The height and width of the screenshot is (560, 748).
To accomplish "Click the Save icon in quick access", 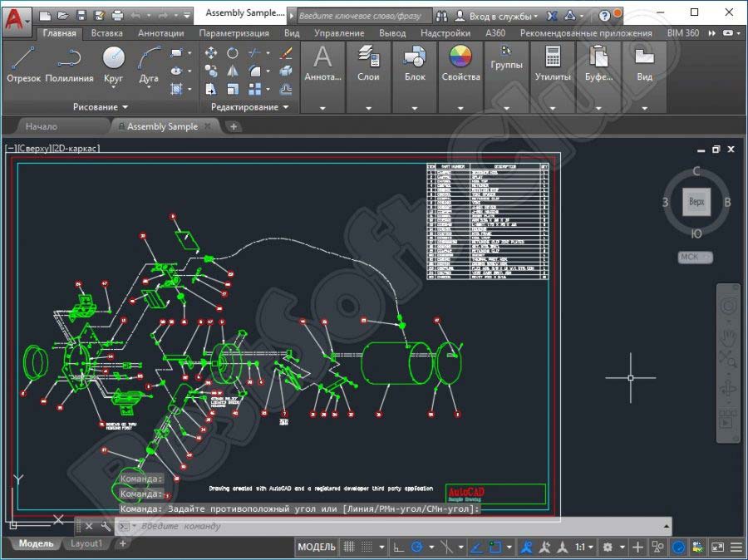I will 81,16.
